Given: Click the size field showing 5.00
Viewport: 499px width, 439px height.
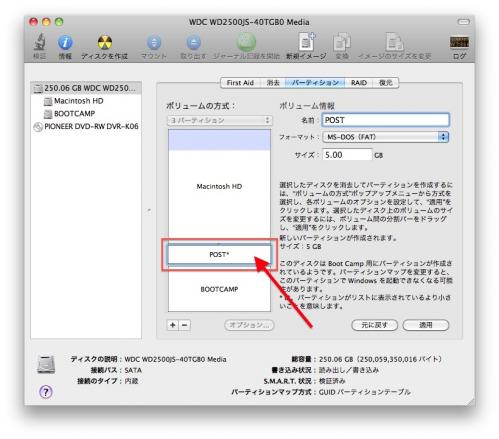Looking at the screenshot, I should pyautogui.click(x=347, y=155).
